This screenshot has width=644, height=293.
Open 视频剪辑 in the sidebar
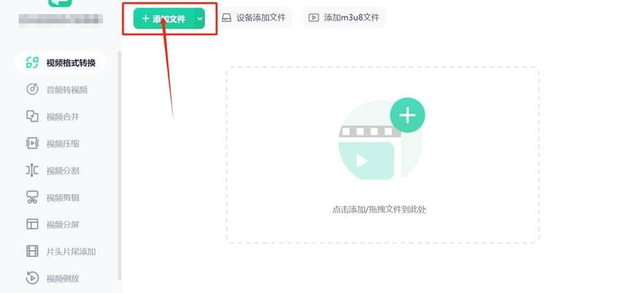(x=60, y=198)
